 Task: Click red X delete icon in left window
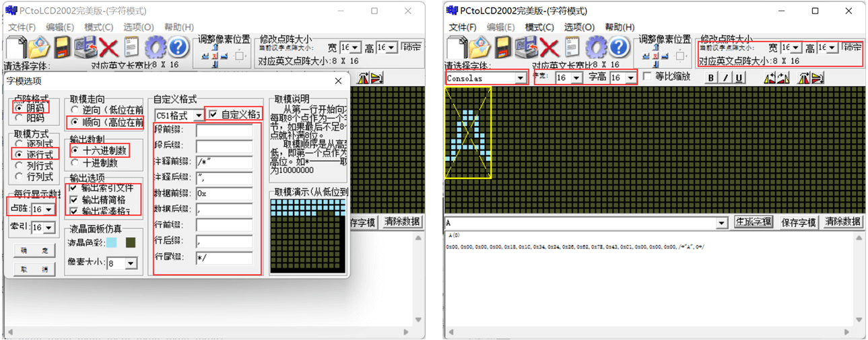click(109, 48)
